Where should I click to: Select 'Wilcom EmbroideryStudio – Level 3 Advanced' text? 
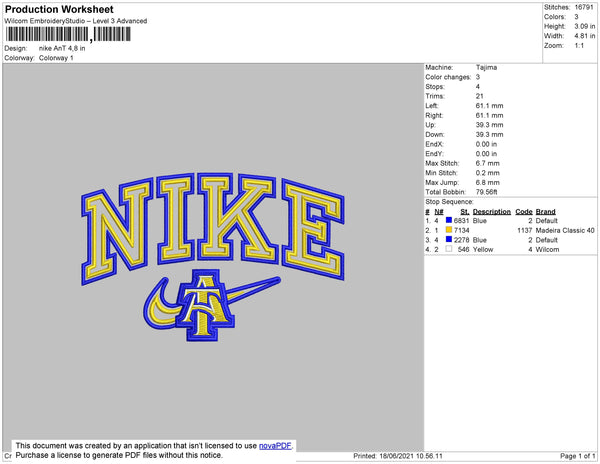76,21
